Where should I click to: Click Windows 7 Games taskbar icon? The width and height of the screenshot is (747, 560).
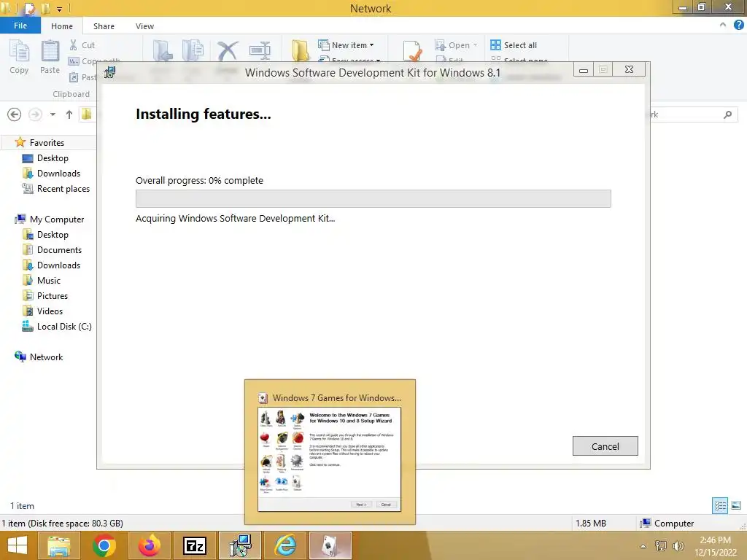coord(330,545)
